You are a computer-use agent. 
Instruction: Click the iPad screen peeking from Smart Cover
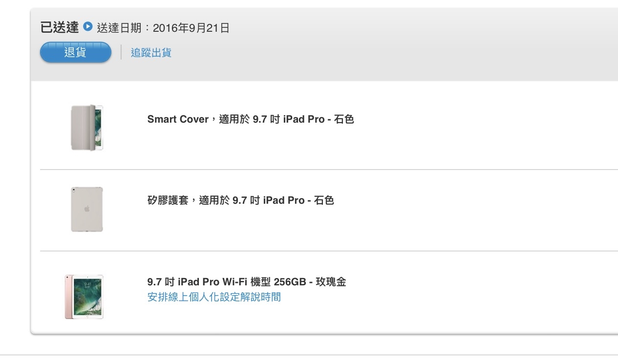click(x=99, y=128)
